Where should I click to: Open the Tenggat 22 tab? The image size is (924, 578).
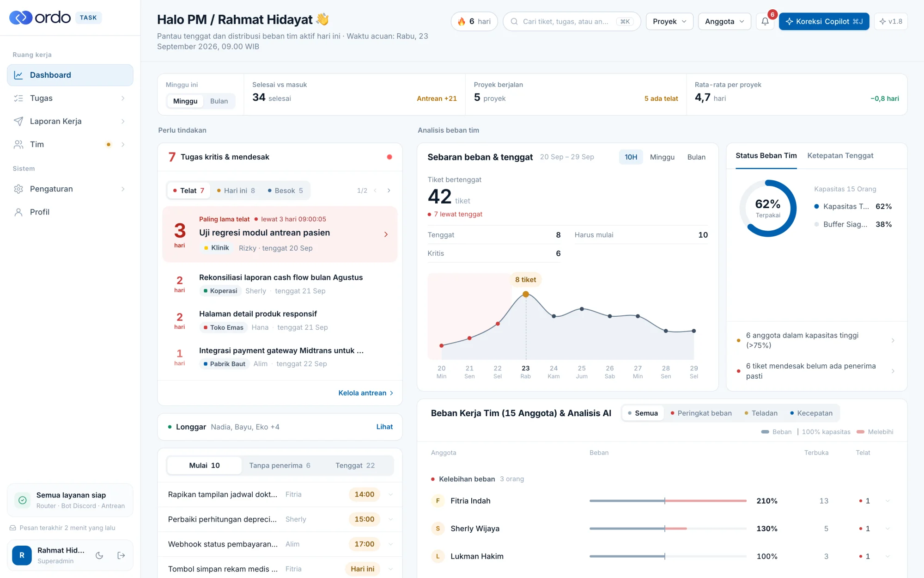point(355,465)
